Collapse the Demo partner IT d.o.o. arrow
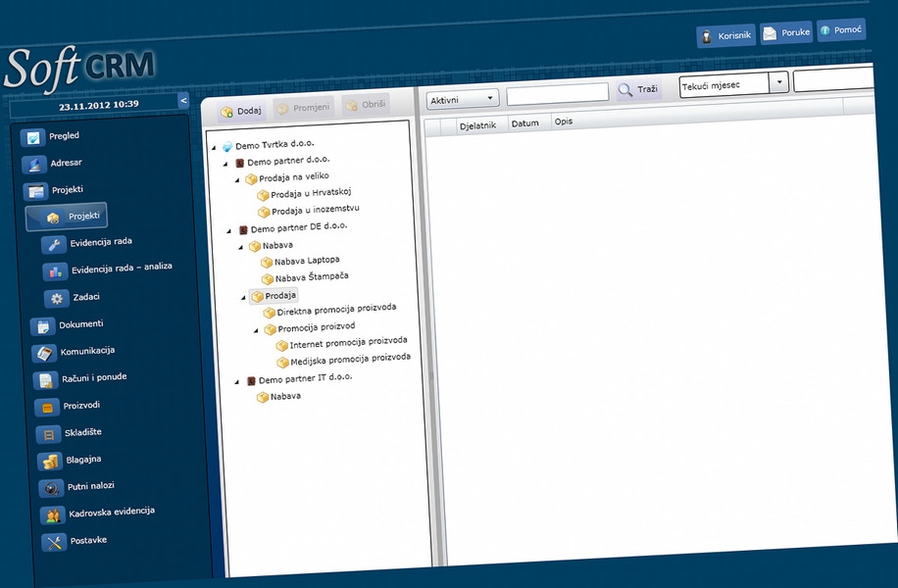898x588 pixels. [x=237, y=382]
